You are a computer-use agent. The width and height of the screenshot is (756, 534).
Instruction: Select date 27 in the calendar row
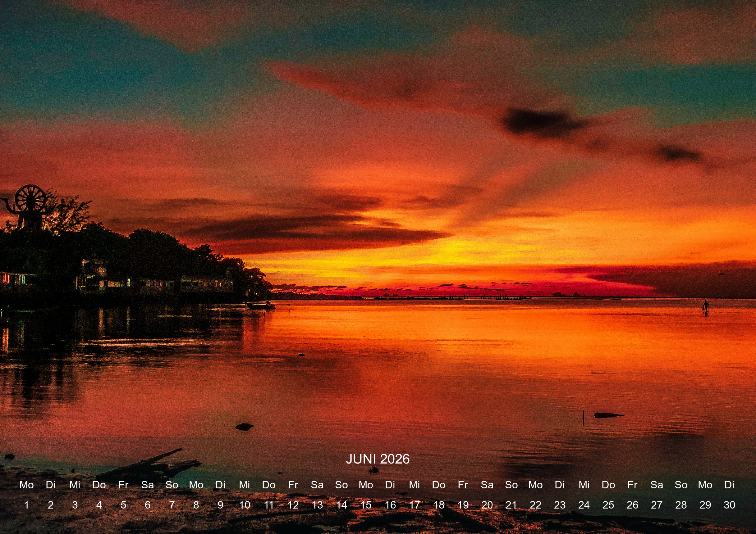(x=657, y=505)
